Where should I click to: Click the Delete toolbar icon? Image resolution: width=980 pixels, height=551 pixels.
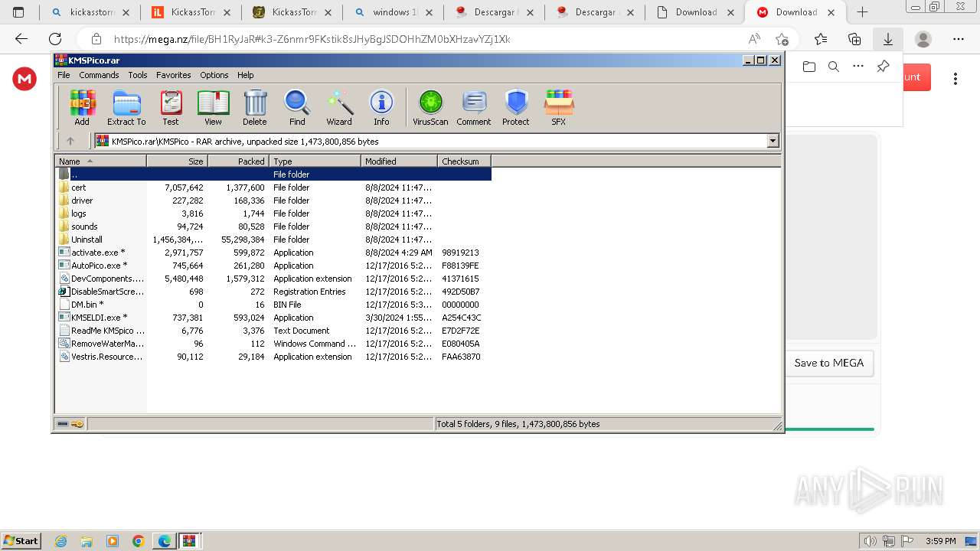pos(255,107)
